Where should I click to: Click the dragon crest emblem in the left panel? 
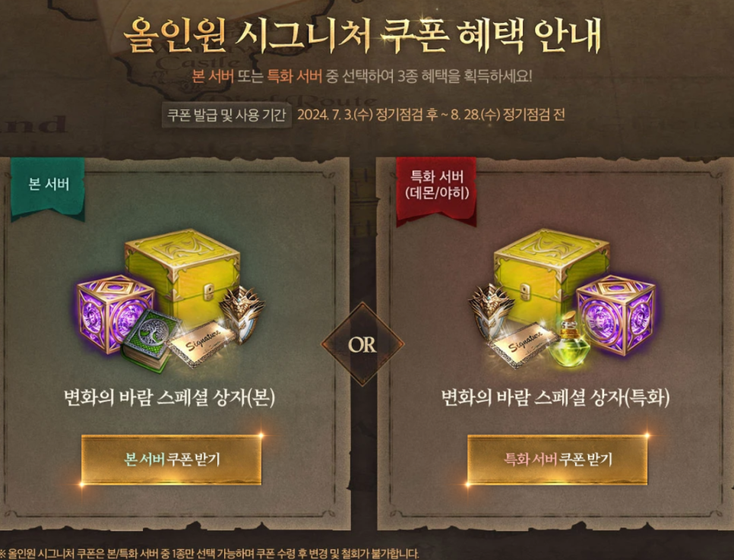point(242,314)
